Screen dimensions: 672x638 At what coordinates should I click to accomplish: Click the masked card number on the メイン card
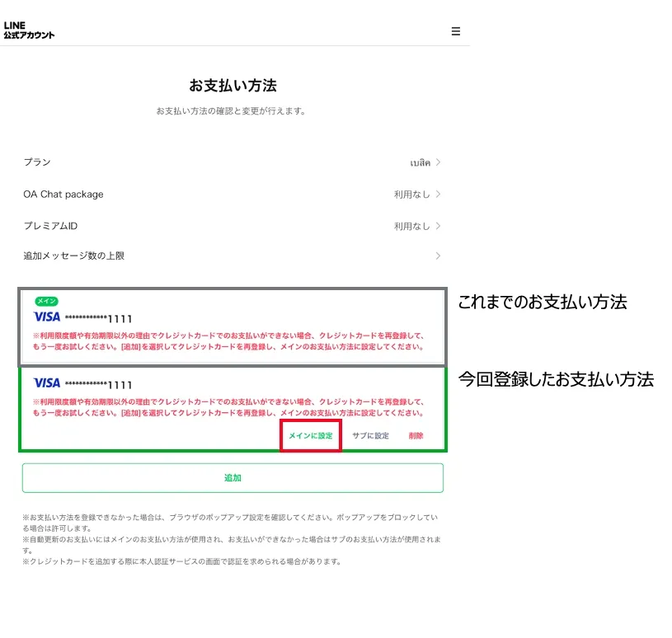coord(98,318)
